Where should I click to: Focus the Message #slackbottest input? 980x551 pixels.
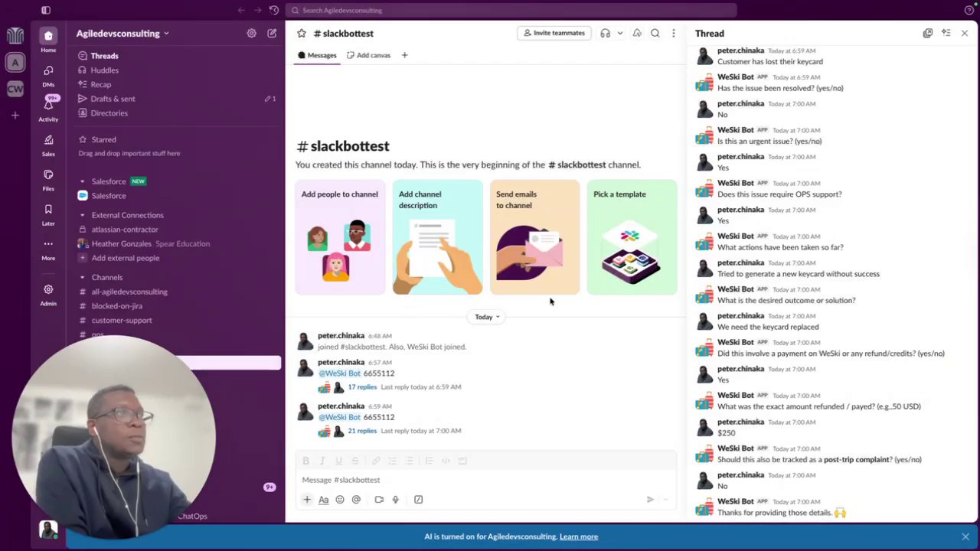pos(486,480)
